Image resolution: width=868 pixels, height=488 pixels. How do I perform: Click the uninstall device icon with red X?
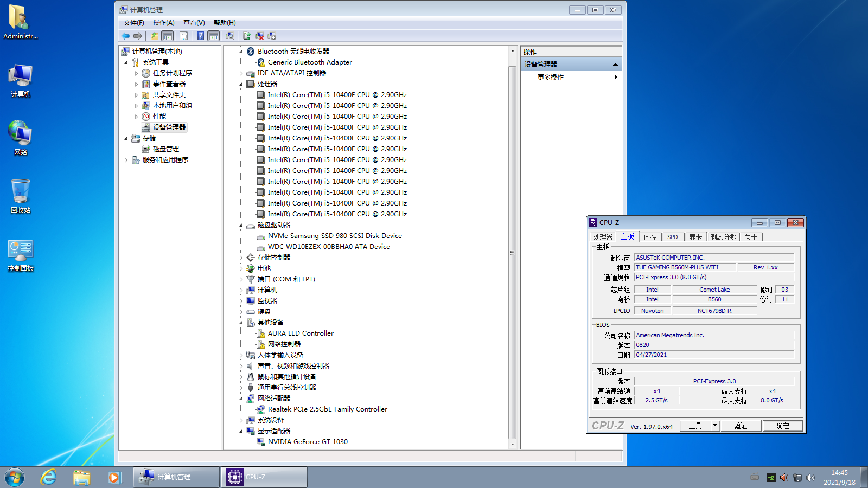[x=259, y=36]
